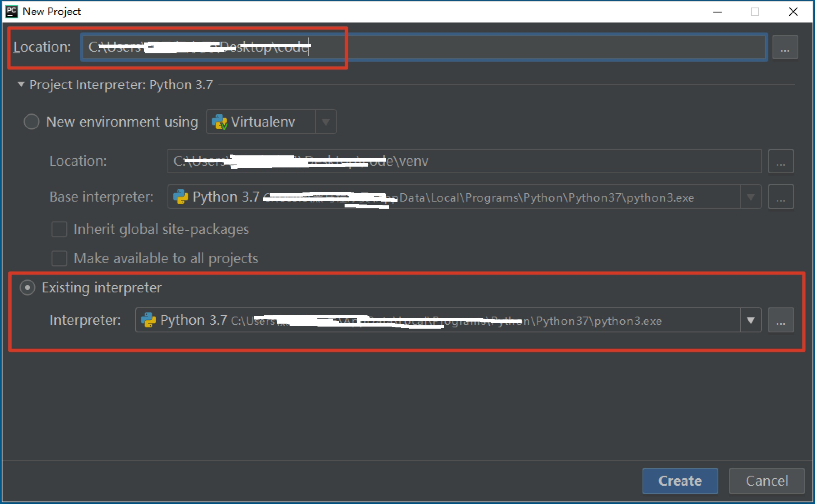Browse for base interpreter path
The image size is (815, 504).
(x=781, y=197)
